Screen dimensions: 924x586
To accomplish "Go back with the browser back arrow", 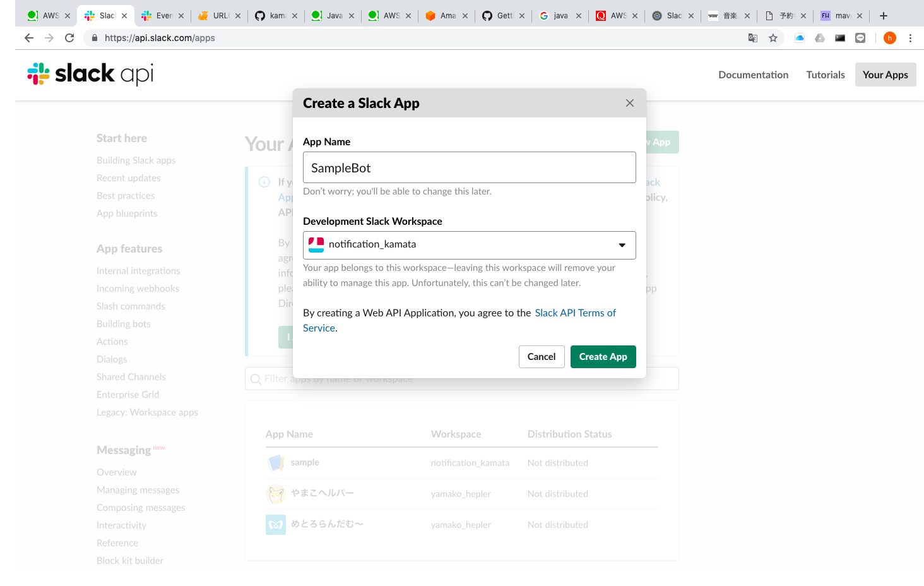I will (x=29, y=38).
